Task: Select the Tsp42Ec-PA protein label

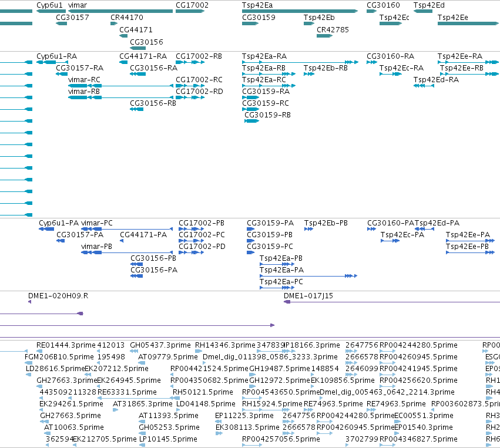Action: [x=402, y=235]
